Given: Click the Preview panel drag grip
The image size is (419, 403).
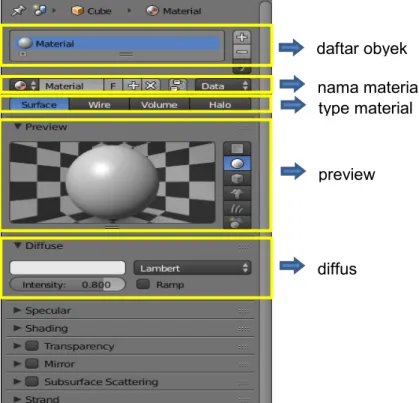Looking at the screenshot, I should [x=243, y=127].
